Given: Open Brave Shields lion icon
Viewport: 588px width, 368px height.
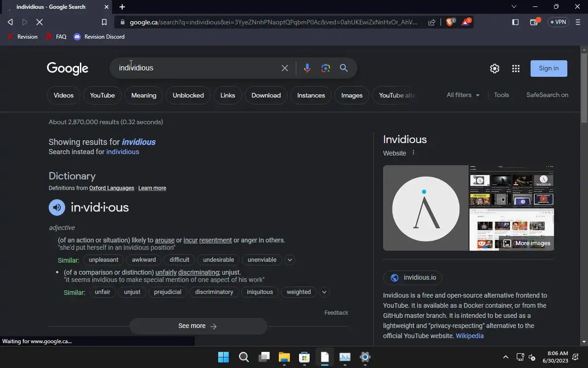Looking at the screenshot, I should (x=451, y=22).
